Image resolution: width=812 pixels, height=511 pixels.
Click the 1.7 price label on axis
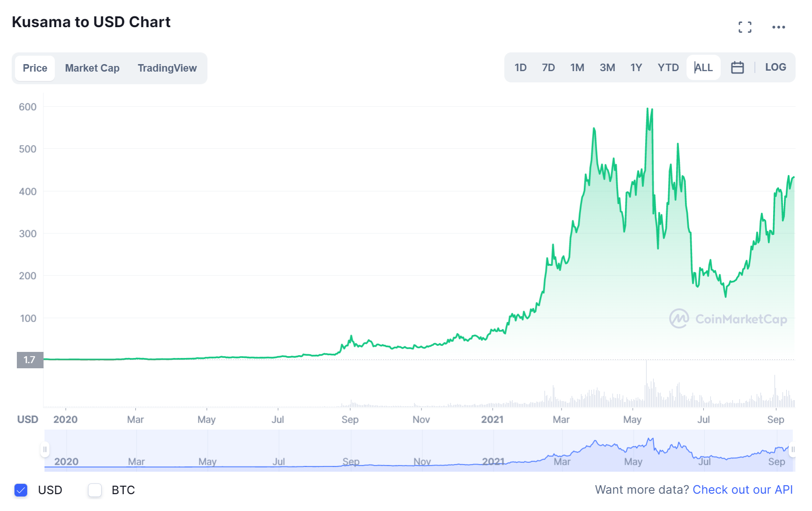(x=30, y=360)
